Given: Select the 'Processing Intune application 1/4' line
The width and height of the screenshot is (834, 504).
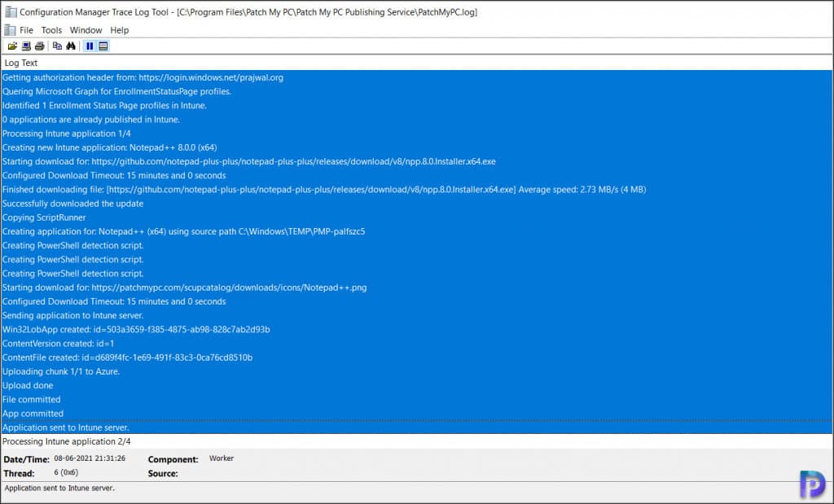Looking at the screenshot, I should [x=416, y=134].
